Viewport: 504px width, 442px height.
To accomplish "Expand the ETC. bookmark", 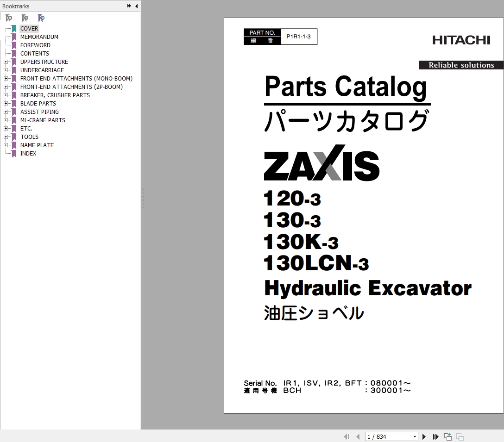I will (x=6, y=129).
